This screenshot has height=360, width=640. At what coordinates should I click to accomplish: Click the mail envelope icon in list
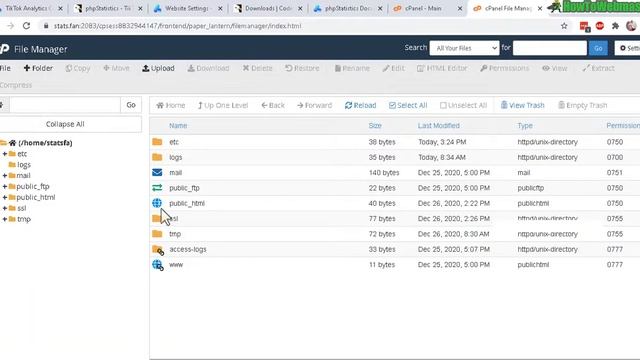coord(157,173)
